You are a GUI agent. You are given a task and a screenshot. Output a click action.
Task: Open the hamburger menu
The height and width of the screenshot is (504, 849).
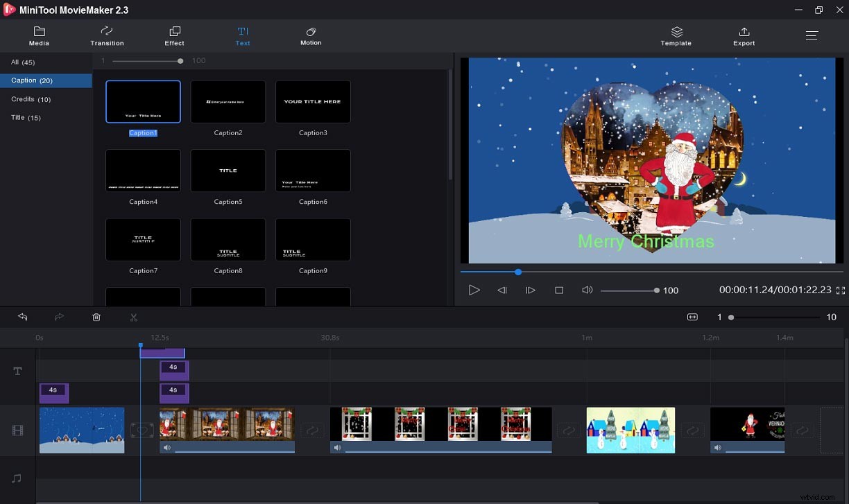click(x=812, y=35)
